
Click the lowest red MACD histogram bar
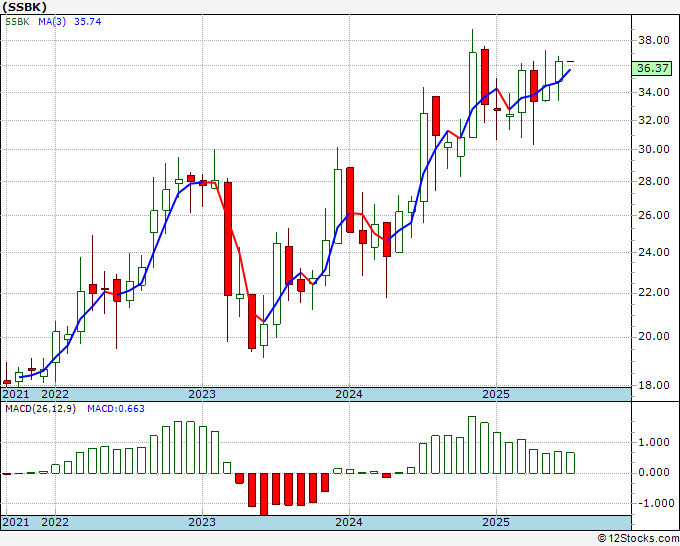coord(264,494)
